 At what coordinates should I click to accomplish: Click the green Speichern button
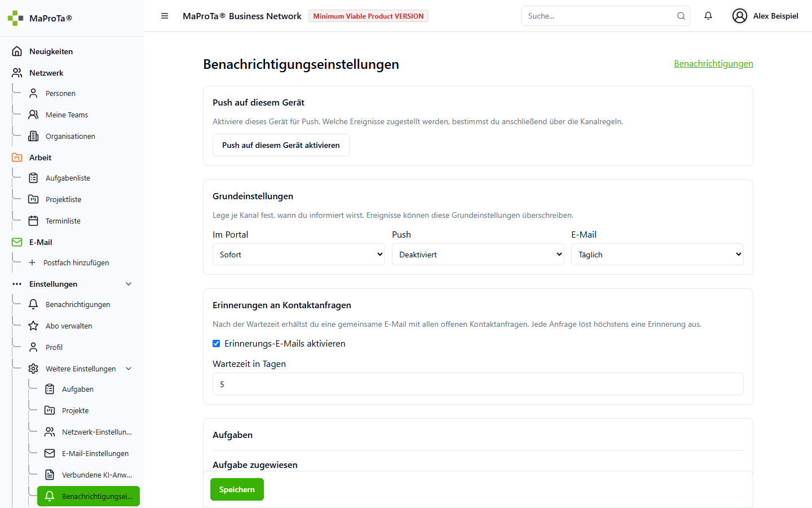(237, 489)
